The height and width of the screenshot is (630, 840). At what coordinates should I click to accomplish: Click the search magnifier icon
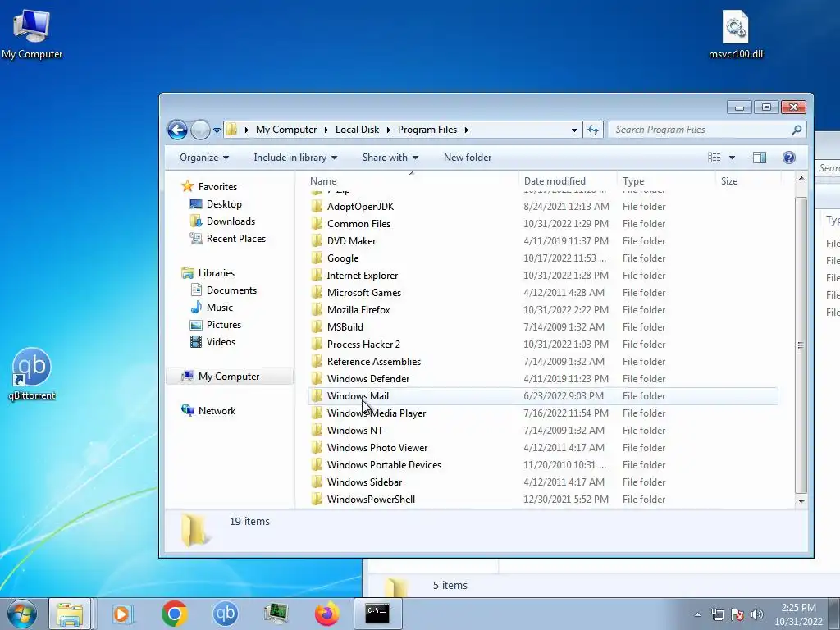click(797, 130)
